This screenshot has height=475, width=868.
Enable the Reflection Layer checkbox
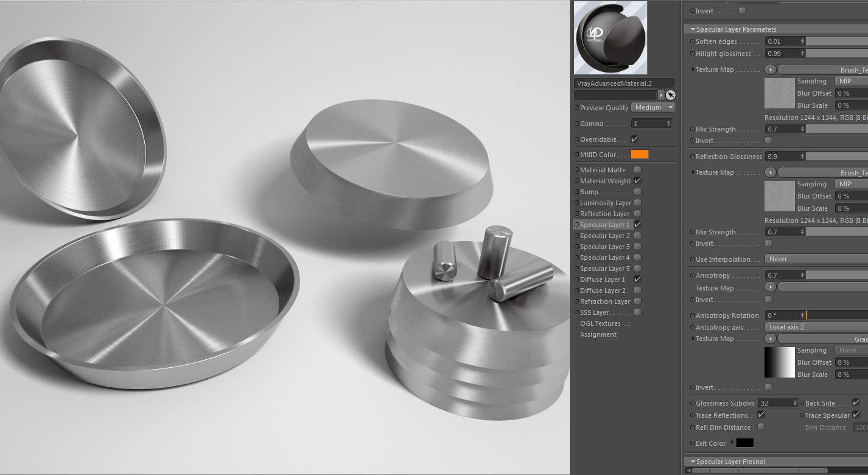[637, 214]
